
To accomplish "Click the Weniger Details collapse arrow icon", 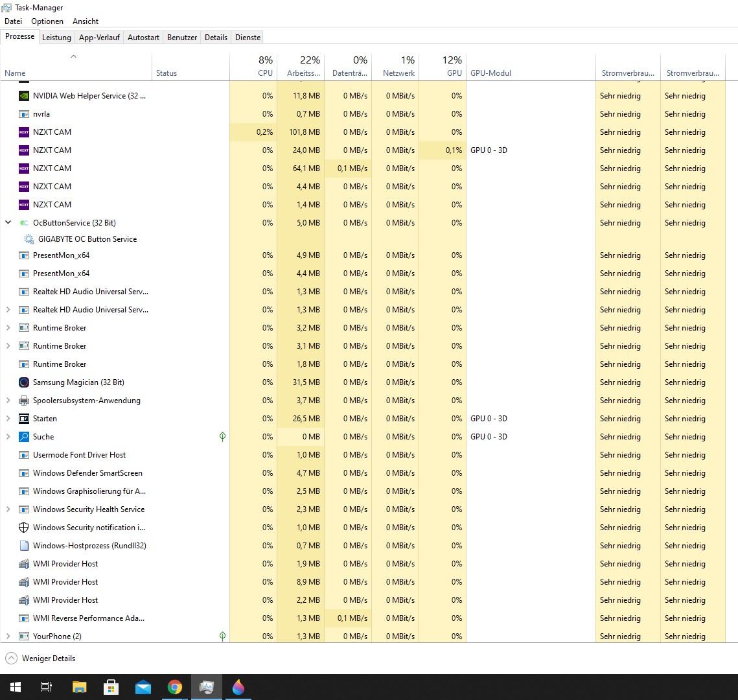I will pyautogui.click(x=11, y=658).
